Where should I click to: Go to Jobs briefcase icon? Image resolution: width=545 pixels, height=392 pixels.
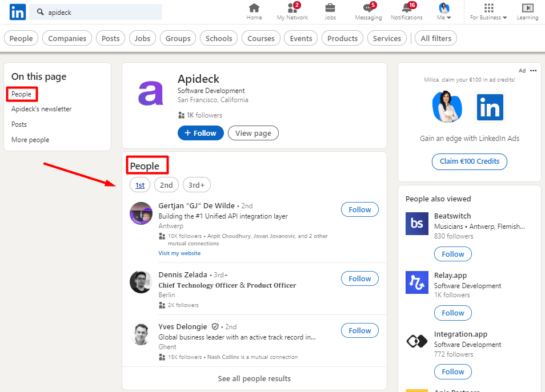click(x=330, y=7)
